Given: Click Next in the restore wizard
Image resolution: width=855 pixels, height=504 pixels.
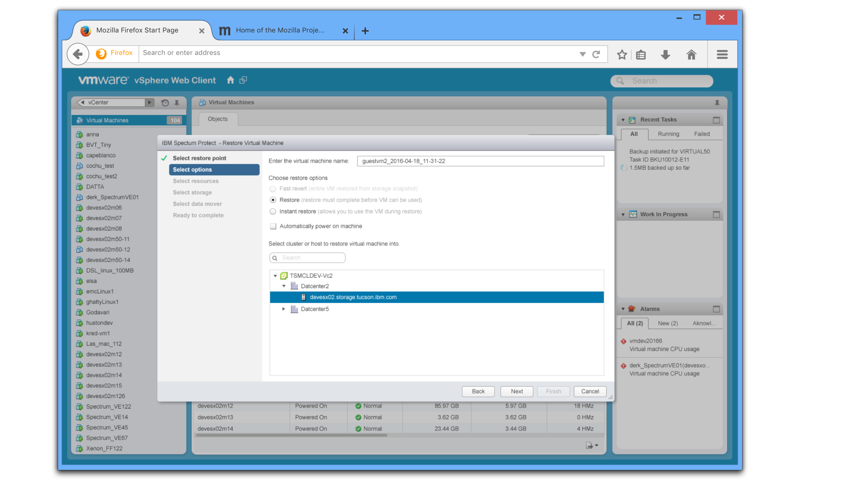Looking at the screenshot, I should pyautogui.click(x=516, y=392).
